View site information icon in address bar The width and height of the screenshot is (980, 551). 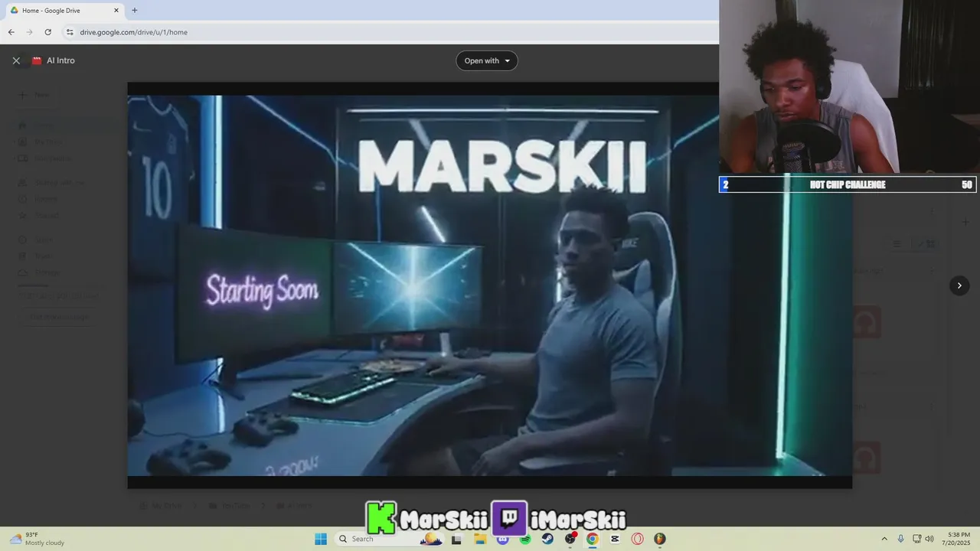[69, 32]
